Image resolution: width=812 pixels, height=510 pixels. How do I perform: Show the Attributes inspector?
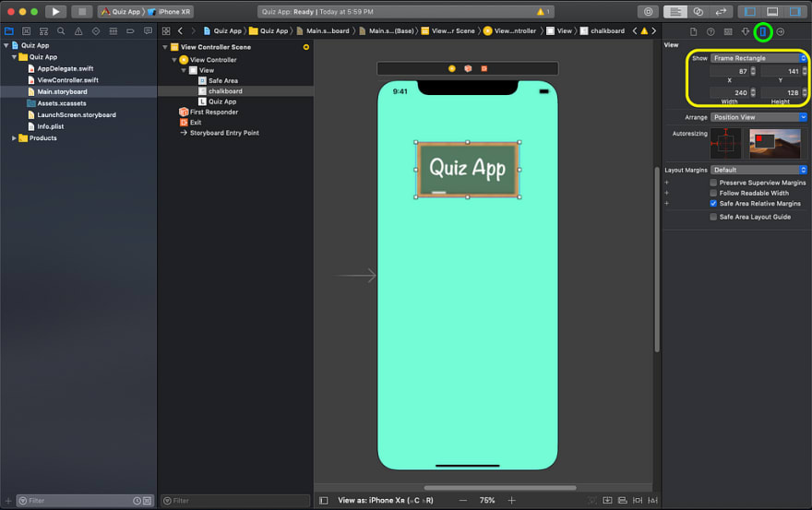(746, 31)
